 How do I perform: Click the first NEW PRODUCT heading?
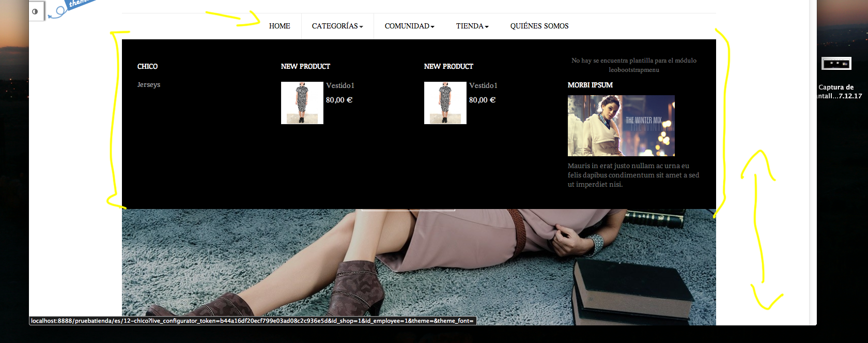pyautogui.click(x=305, y=67)
